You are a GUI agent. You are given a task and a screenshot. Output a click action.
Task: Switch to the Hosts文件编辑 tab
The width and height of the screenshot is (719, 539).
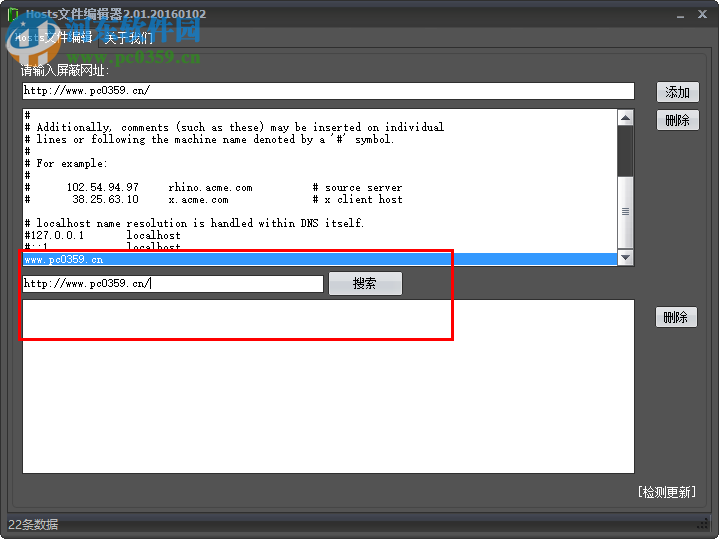(x=53, y=37)
